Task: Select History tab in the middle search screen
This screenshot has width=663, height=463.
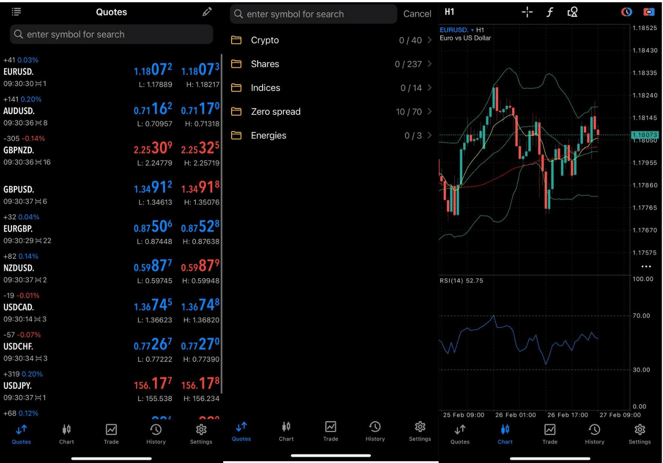Action: (x=375, y=431)
